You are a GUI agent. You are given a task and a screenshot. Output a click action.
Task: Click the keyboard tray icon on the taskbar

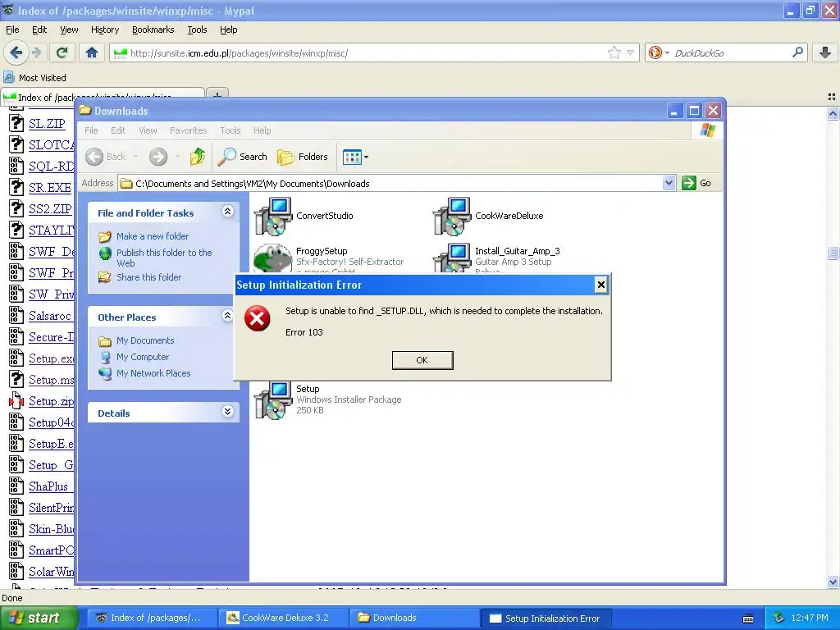pos(748,619)
